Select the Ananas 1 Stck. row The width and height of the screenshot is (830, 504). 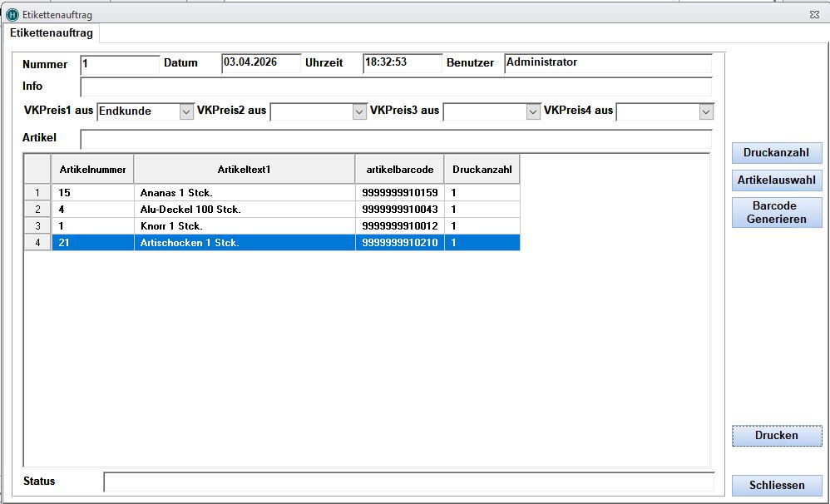tap(243, 193)
